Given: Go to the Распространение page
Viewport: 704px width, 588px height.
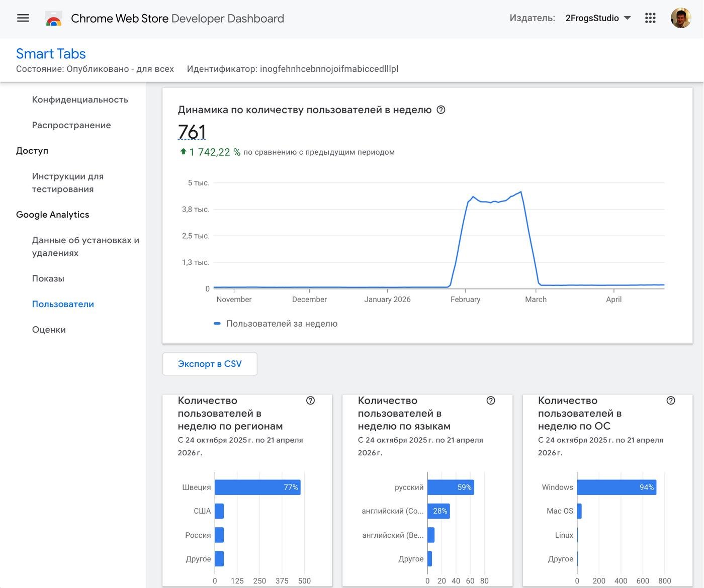Looking at the screenshot, I should coord(71,125).
